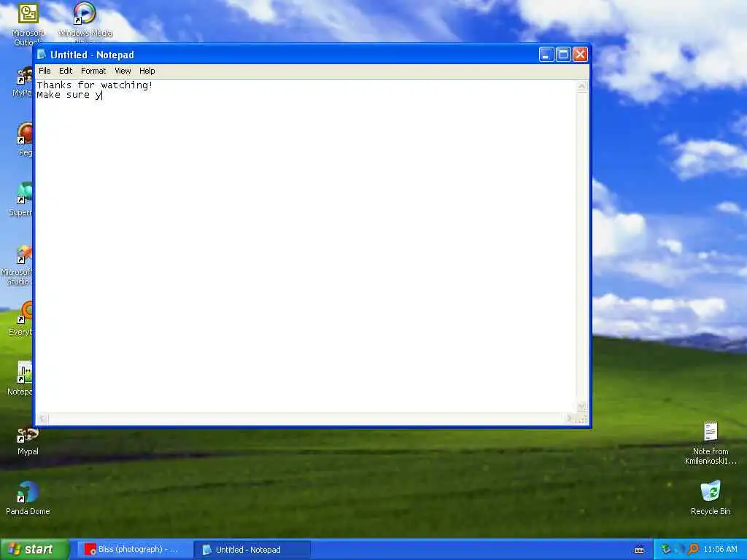Close the Untitled Notepad window
The image size is (747, 560).
tap(580, 54)
